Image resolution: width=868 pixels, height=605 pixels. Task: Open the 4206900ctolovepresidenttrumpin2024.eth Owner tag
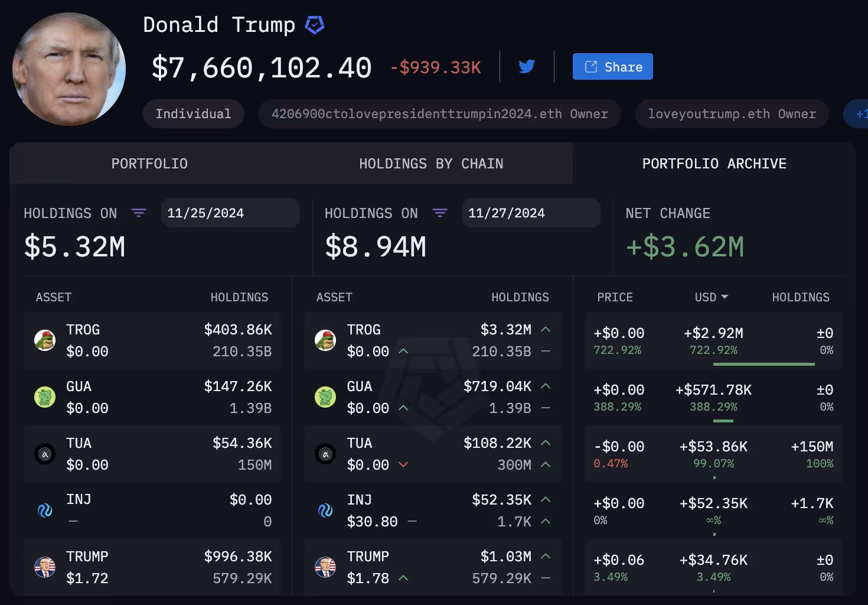pos(439,114)
